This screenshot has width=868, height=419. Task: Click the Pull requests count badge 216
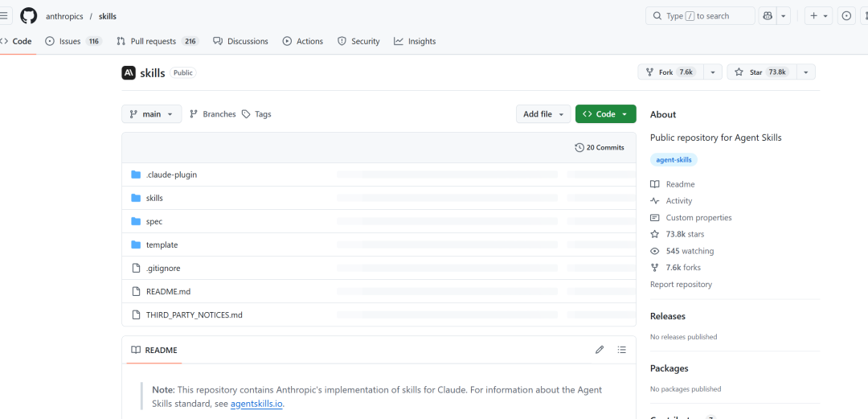tap(190, 41)
